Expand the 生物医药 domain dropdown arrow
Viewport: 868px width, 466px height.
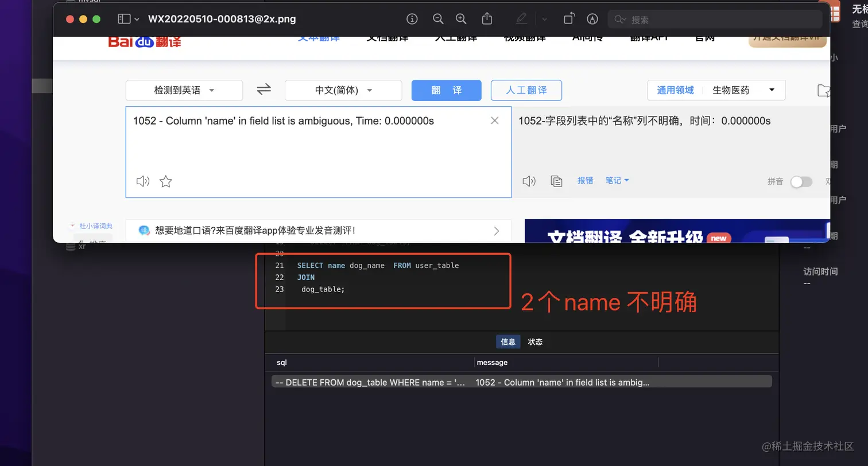pos(772,90)
